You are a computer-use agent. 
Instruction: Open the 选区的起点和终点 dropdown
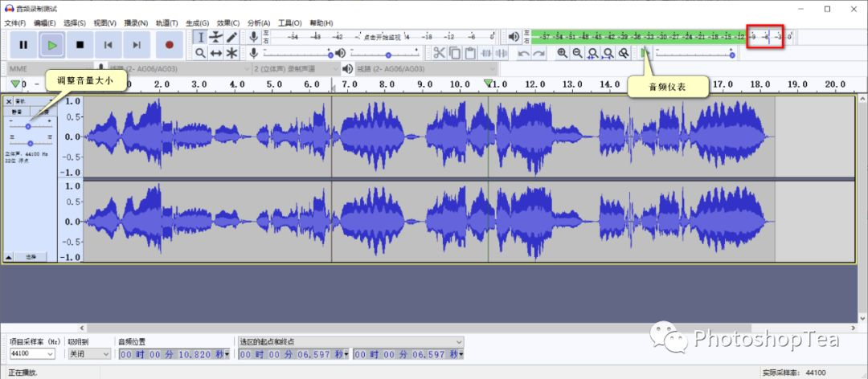coord(351,342)
